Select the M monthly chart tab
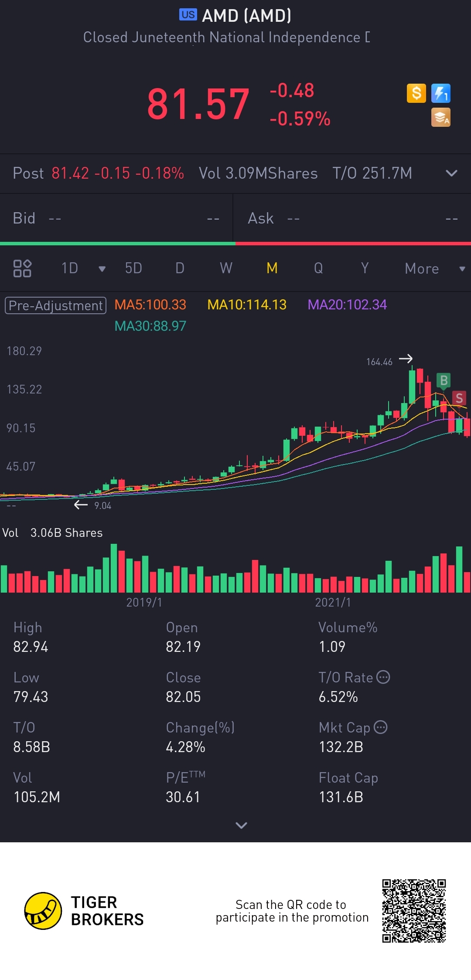The width and height of the screenshot is (471, 980). click(x=272, y=268)
